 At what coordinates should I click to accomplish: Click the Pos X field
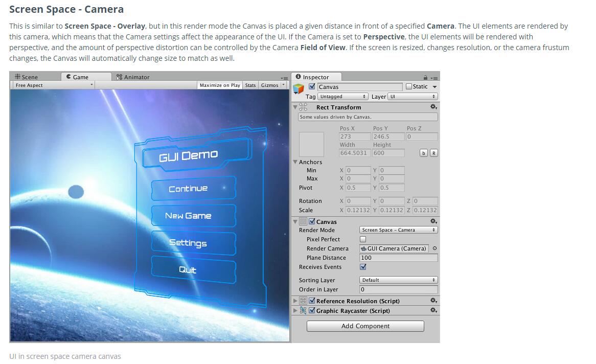click(x=355, y=136)
